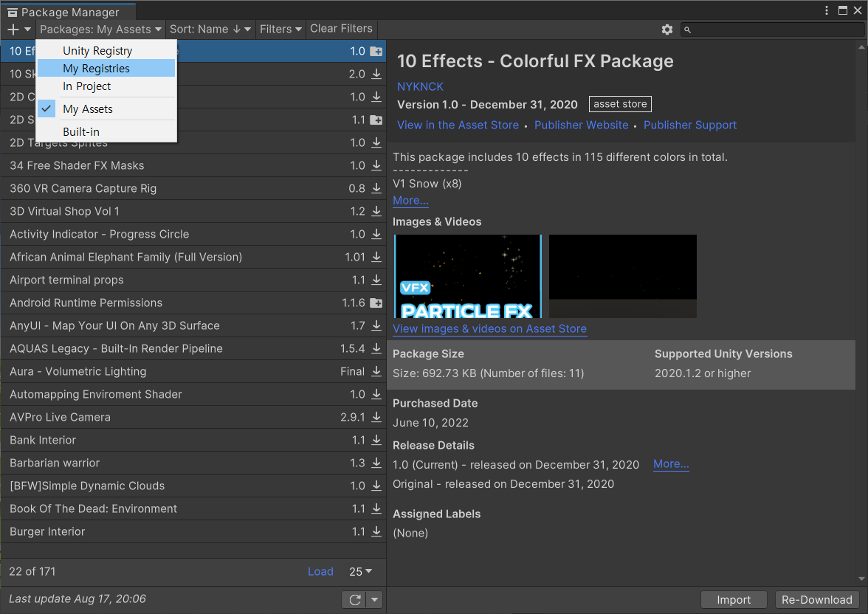
Task: Expand description with More... link
Action: coord(410,201)
